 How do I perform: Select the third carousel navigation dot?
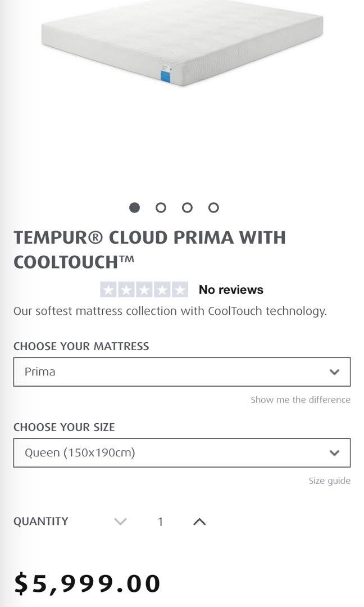click(187, 208)
